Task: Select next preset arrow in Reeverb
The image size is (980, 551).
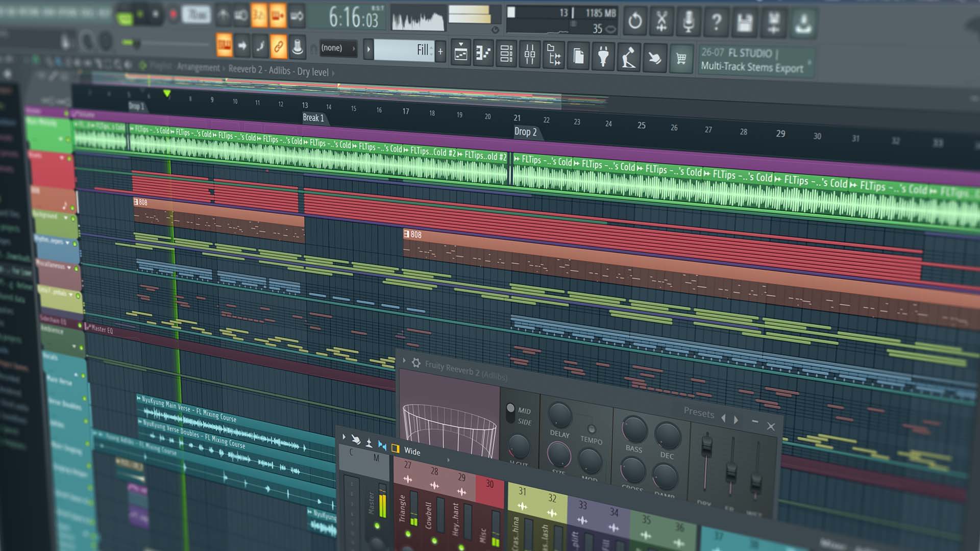Action: click(736, 419)
